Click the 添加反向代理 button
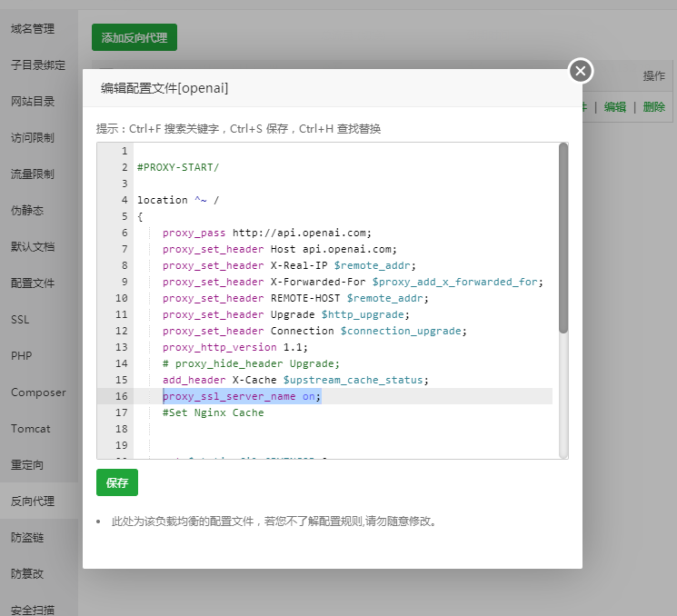Image resolution: width=677 pixels, height=616 pixels. (x=134, y=37)
